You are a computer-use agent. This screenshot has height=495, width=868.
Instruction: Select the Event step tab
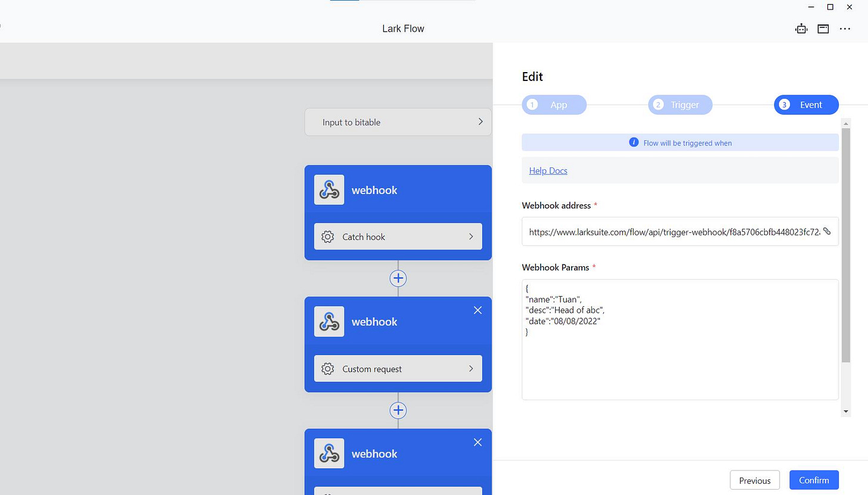click(807, 105)
